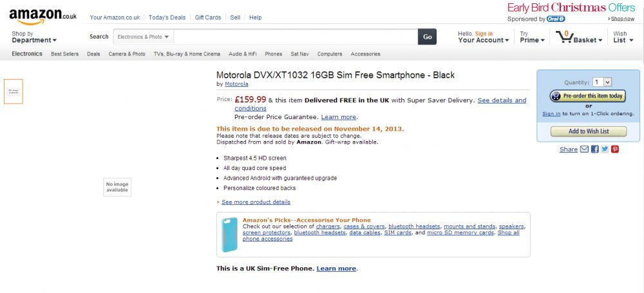The height and width of the screenshot is (293, 644).
Task: Share product via email envelope icon
Action: pyautogui.click(x=584, y=149)
